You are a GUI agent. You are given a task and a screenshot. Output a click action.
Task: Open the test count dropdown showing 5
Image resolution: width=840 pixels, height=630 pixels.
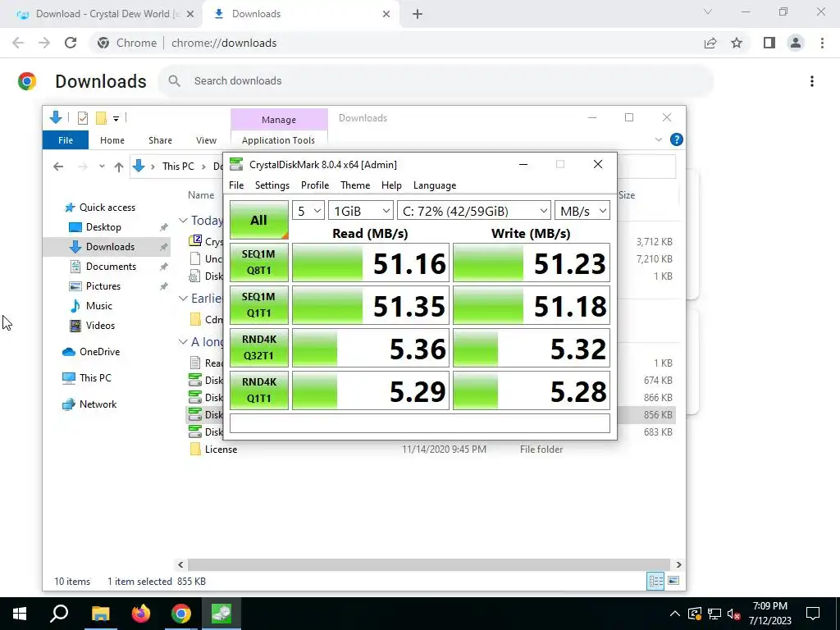(308, 211)
